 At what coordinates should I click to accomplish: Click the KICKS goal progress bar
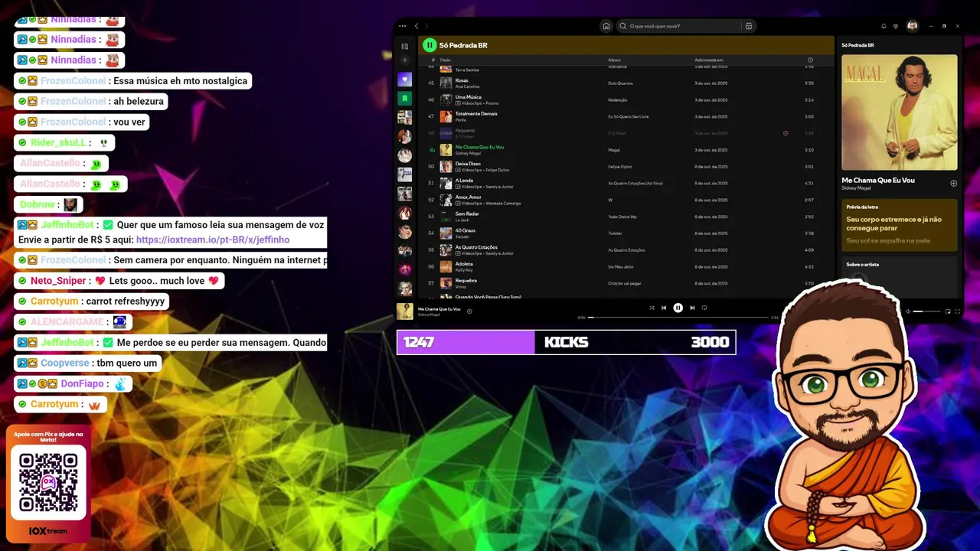pos(566,342)
